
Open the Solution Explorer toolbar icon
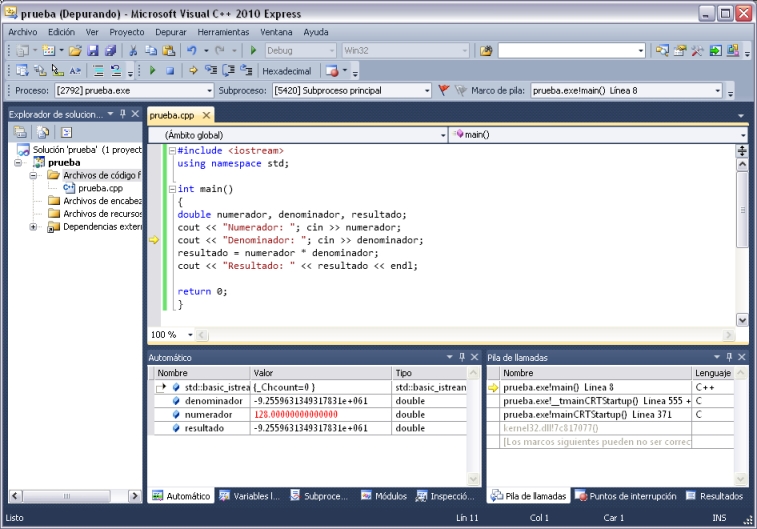(x=662, y=50)
